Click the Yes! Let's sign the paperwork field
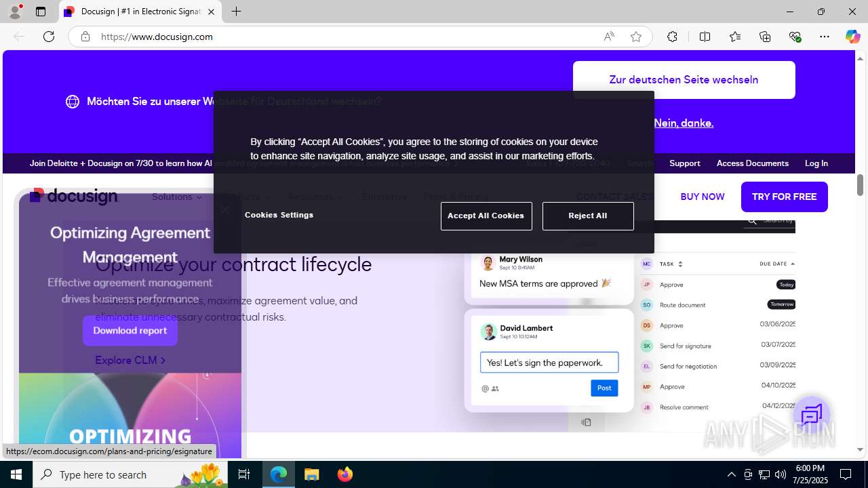Screen dimensions: 868x488 549,363
